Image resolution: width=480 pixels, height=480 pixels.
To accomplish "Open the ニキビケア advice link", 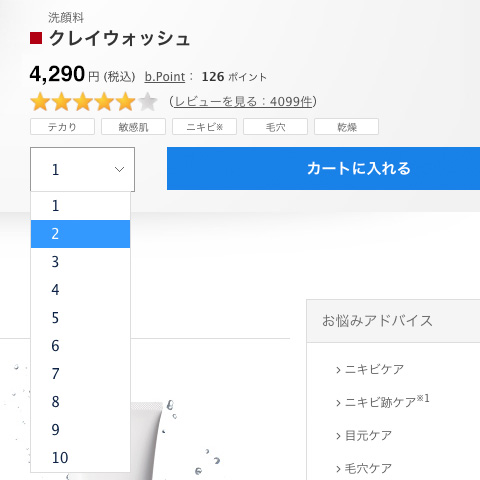I will [370, 369].
